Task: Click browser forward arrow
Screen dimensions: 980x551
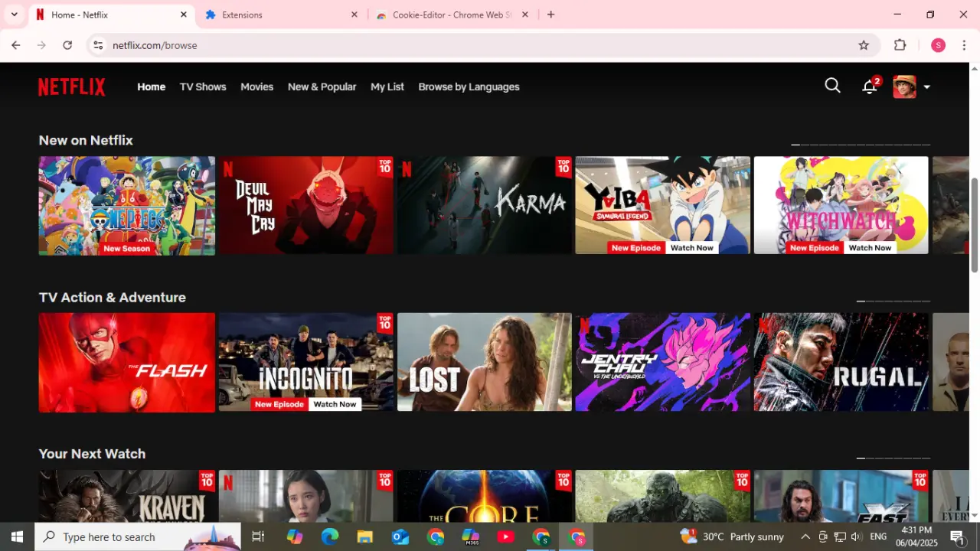Action: point(41,45)
